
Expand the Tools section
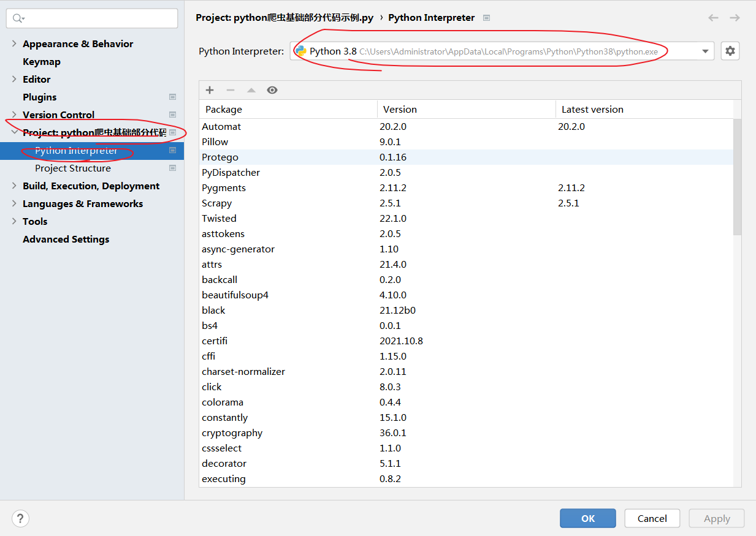(14, 221)
